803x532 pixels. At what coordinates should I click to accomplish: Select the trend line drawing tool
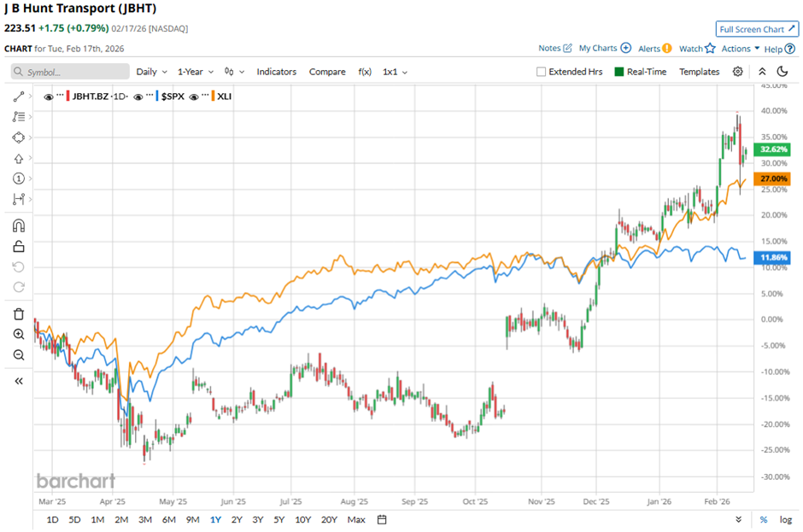coord(19,96)
